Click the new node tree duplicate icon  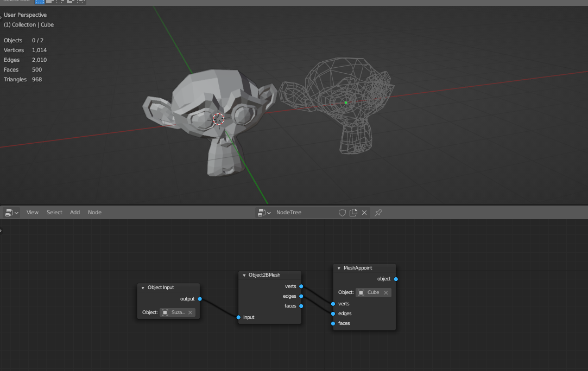[353, 213]
